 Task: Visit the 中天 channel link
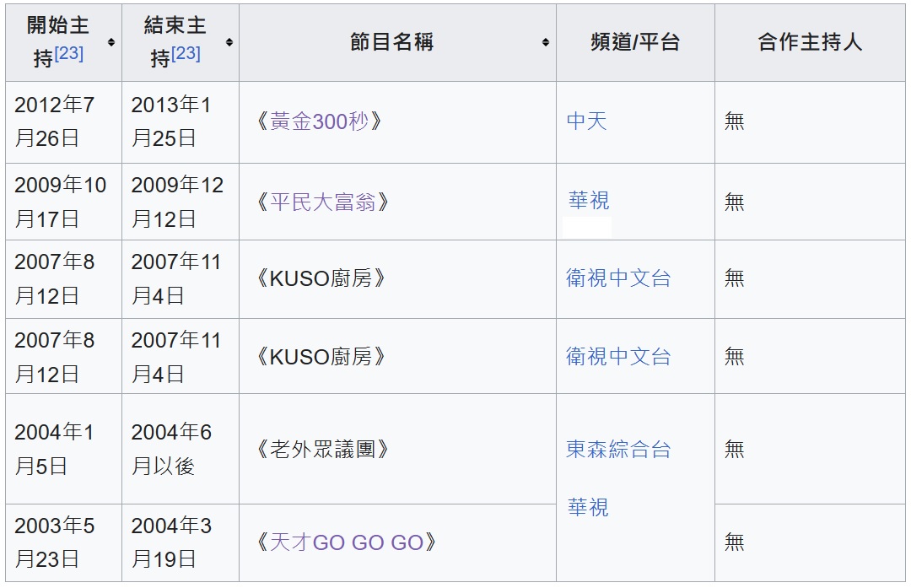(586, 121)
